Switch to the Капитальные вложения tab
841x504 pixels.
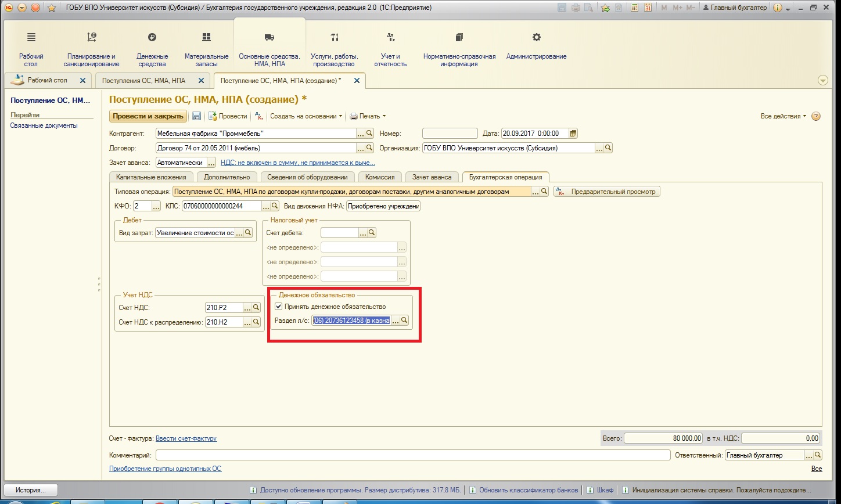coord(151,177)
